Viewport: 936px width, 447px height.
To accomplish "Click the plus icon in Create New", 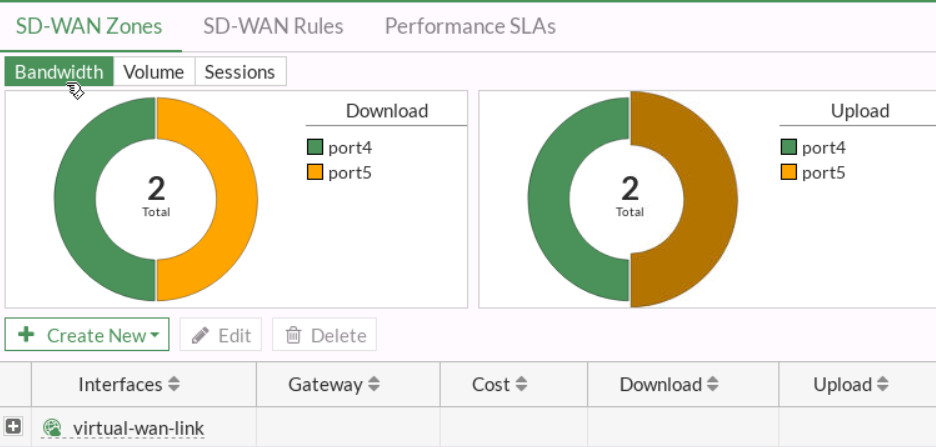I will point(27,335).
